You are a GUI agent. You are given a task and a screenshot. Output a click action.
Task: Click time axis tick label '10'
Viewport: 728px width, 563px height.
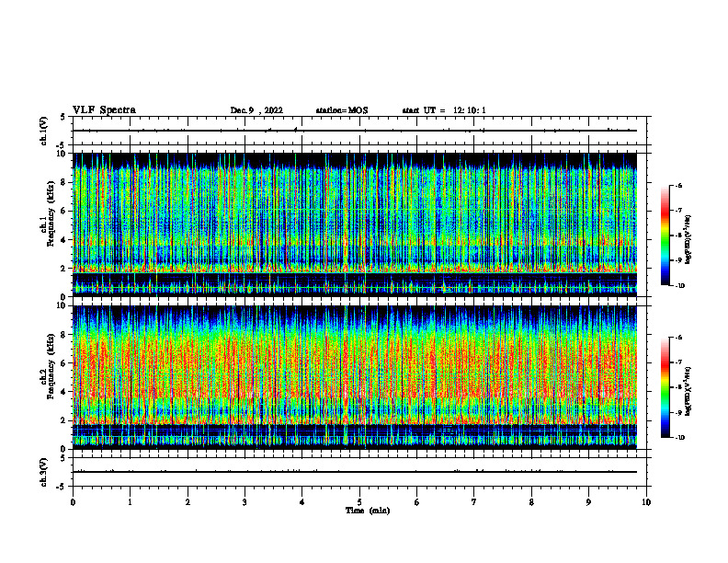[x=646, y=502]
